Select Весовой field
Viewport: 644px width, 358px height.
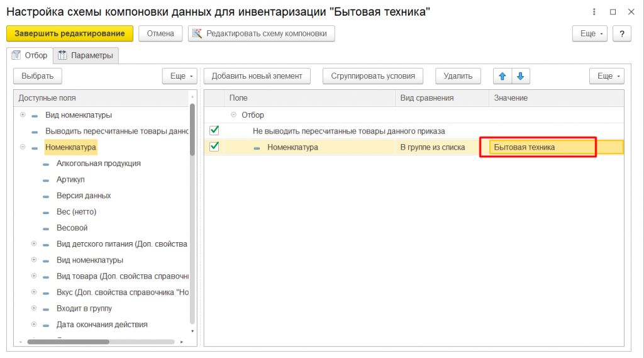tap(72, 228)
